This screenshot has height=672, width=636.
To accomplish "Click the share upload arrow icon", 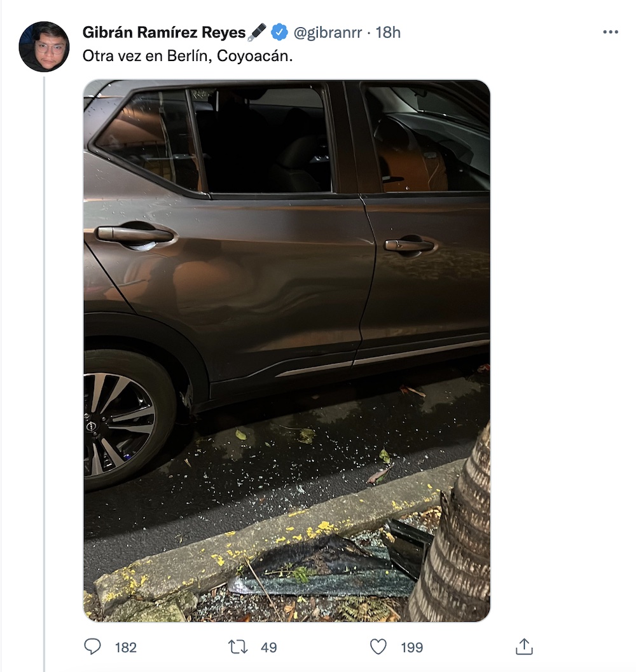I will [523, 647].
